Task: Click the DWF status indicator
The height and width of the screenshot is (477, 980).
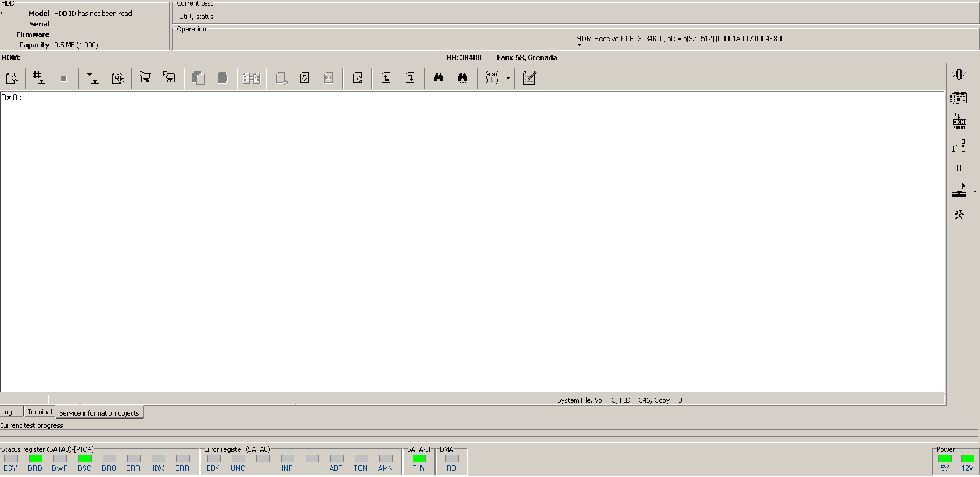Action: point(60,459)
